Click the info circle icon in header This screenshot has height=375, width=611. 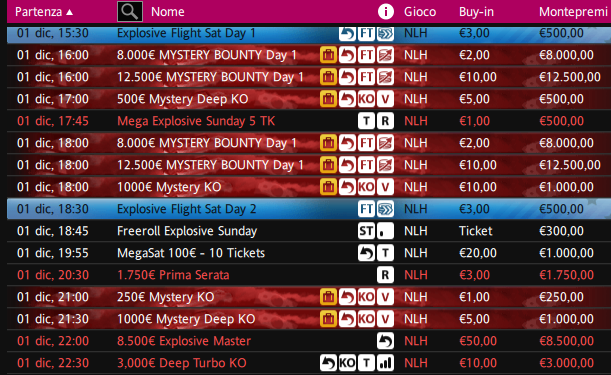[x=385, y=12]
